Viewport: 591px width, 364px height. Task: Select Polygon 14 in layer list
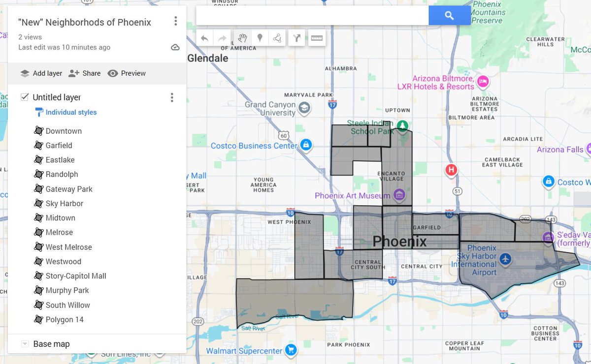(x=65, y=319)
